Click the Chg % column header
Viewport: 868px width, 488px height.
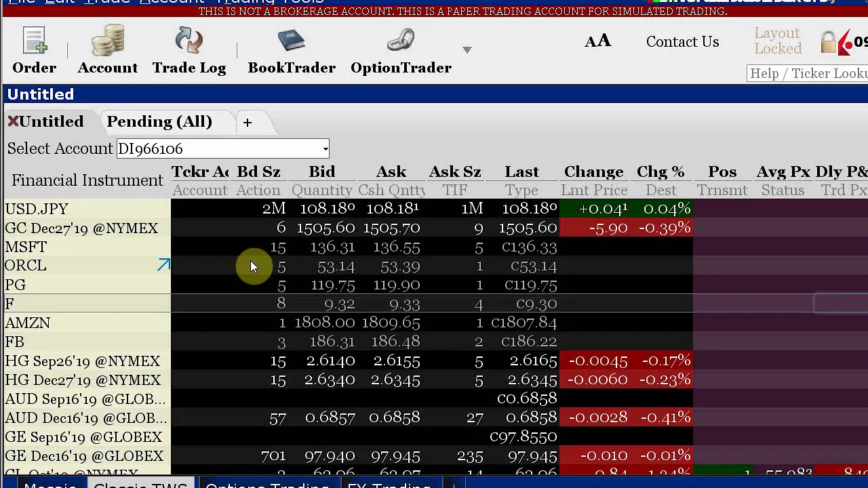pos(660,172)
